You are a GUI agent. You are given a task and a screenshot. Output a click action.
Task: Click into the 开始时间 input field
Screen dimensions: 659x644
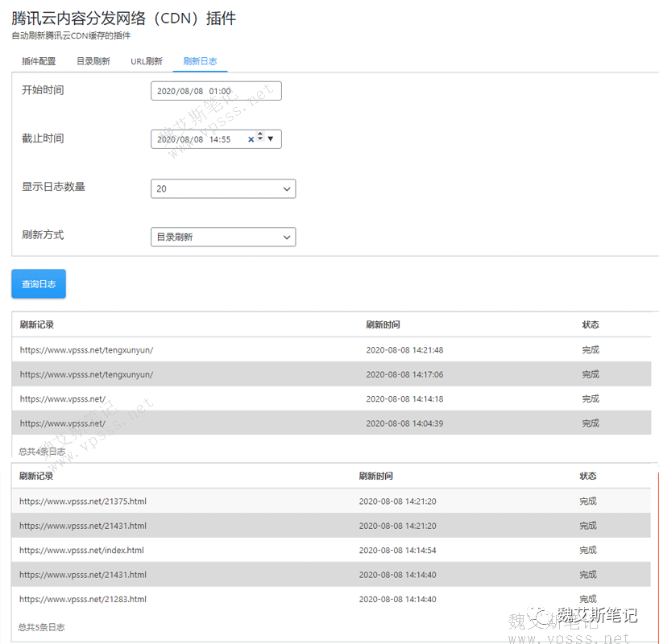coord(215,91)
